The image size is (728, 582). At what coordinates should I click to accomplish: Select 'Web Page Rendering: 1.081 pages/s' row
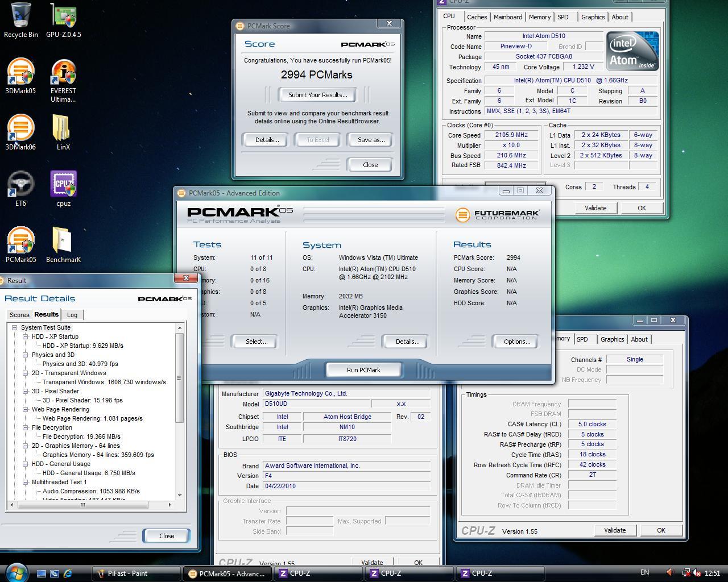point(93,418)
